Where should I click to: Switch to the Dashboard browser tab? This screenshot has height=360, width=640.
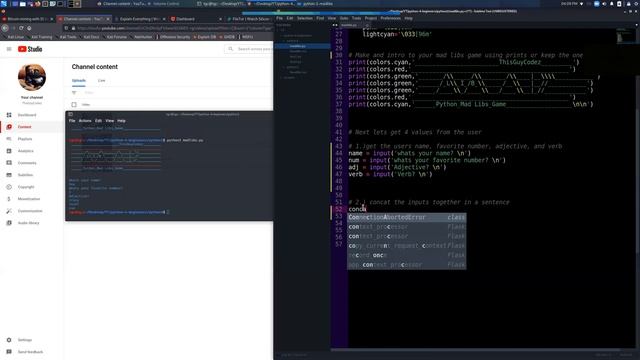pyautogui.click(x=194, y=19)
